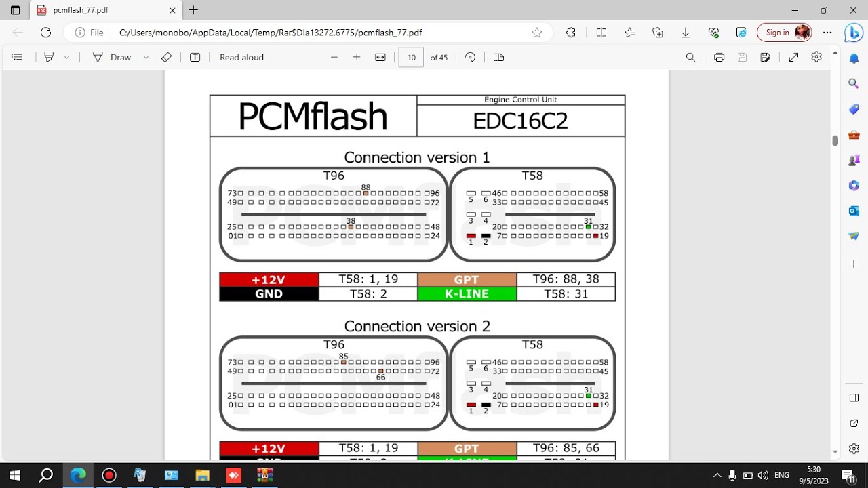868x488 pixels.
Task: Open Collections panel
Action: click(658, 33)
